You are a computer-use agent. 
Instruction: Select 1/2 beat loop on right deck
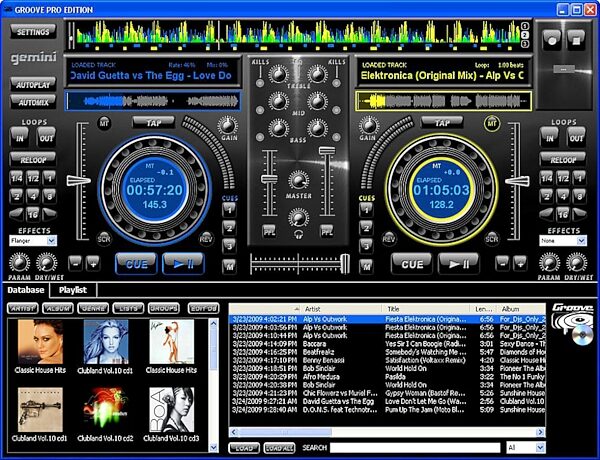(x=562, y=178)
